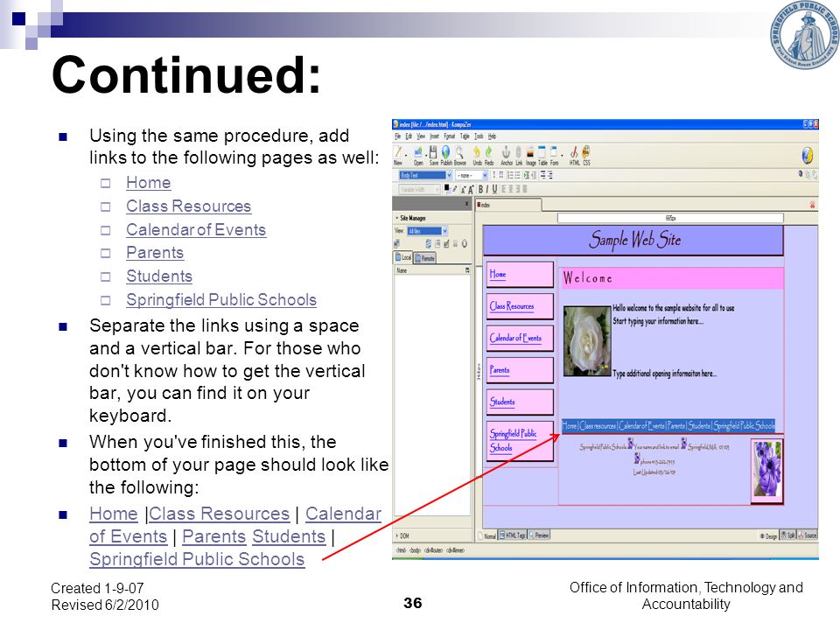Switch to the Local tab in Site Manager
Image resolution: width=840 pixels, height=630 pixels.
[402, 257]
